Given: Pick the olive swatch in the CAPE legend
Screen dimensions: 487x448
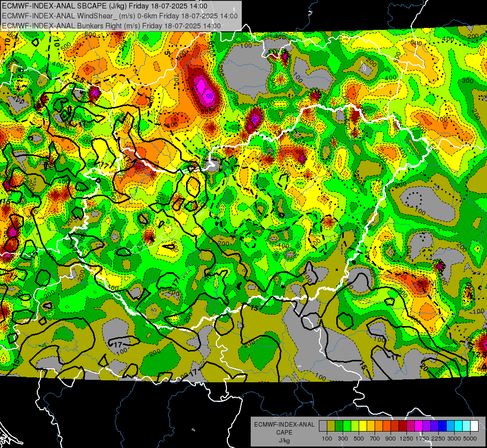Looking at the screenshot, I should point(331,426).
